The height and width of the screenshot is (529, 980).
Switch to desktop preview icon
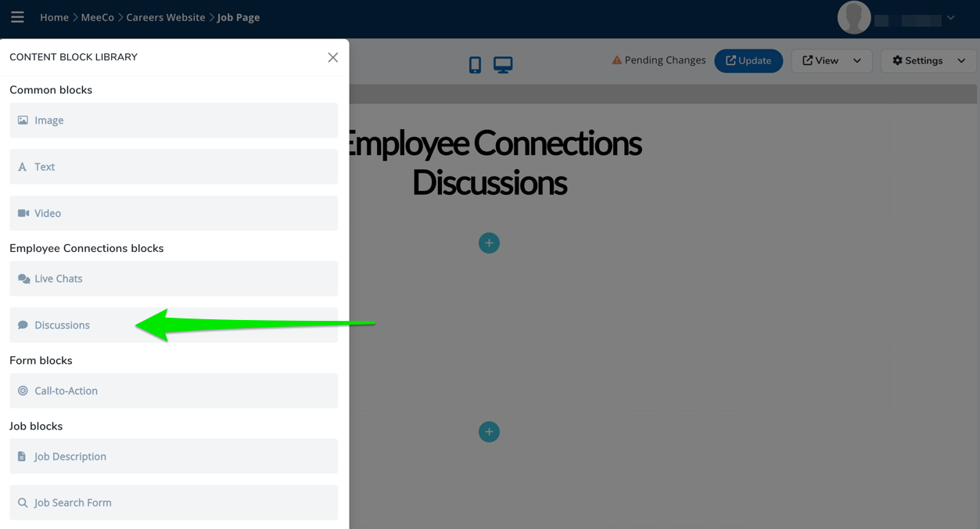[x=503, y=65]
